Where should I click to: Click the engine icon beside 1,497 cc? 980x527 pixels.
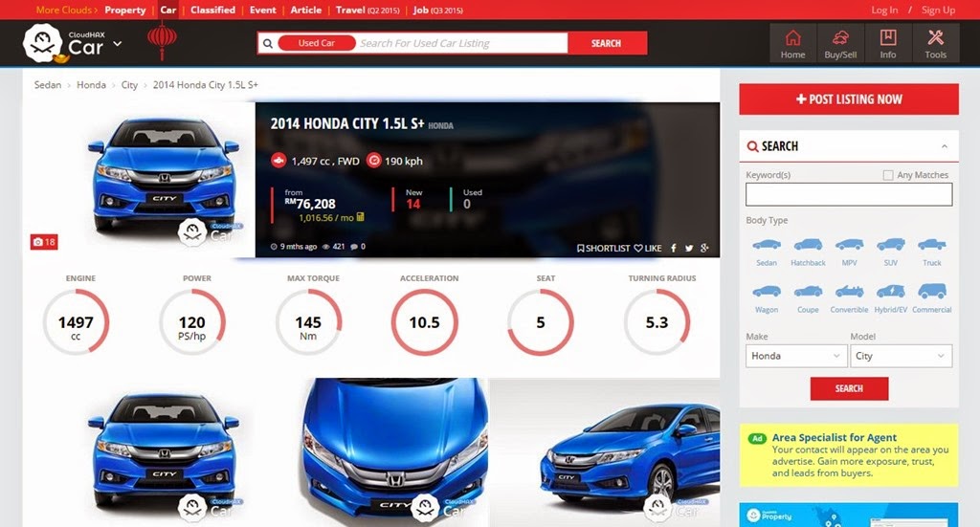click(278, 161)
